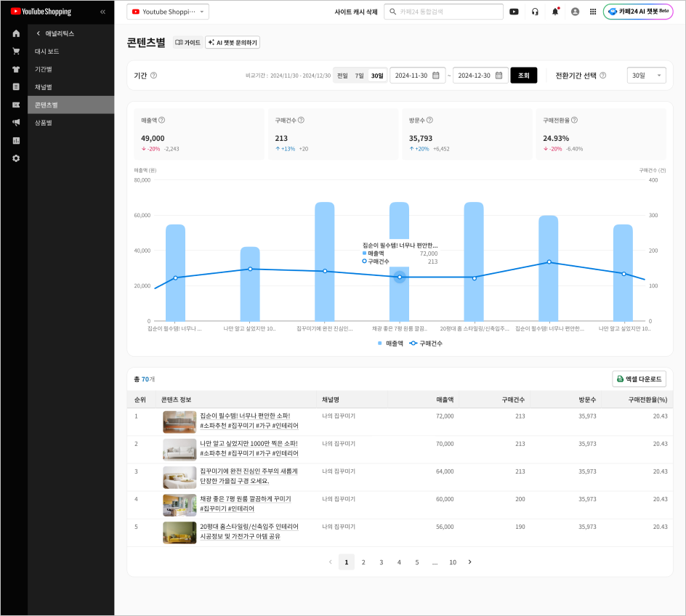Go to page 2 of the table

(x=363, y=562)
